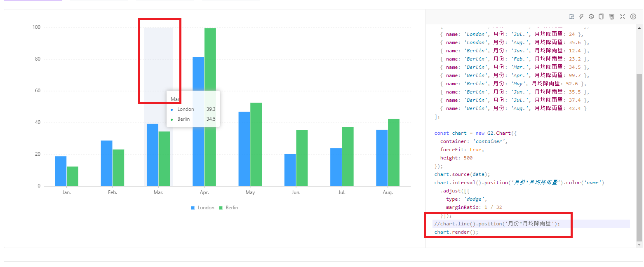Toggle the London series in the chart legend
This screenshot has height=267, width=644.
point(203,207)
